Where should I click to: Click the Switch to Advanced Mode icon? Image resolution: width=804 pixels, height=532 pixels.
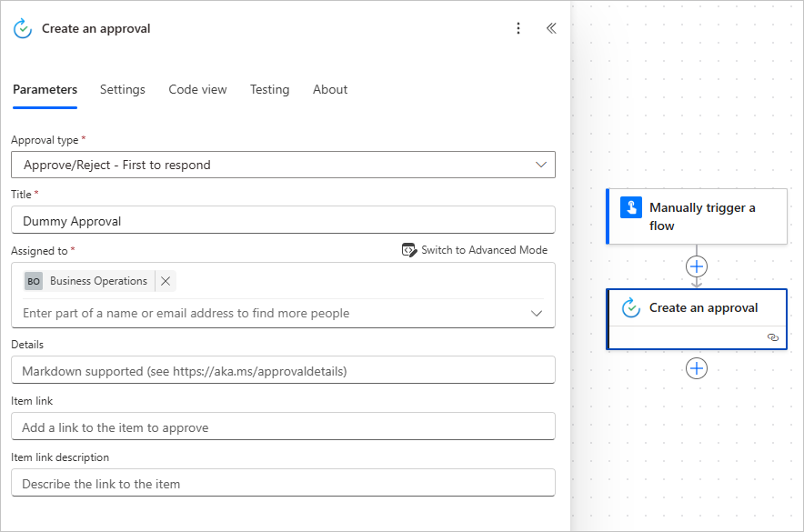click(408, 250)
